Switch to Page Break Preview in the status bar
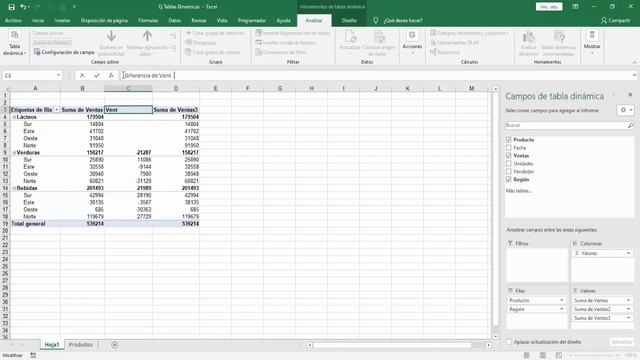Viewport: 640px width, 360px height. pyautogui.click(x=559, y=356)
